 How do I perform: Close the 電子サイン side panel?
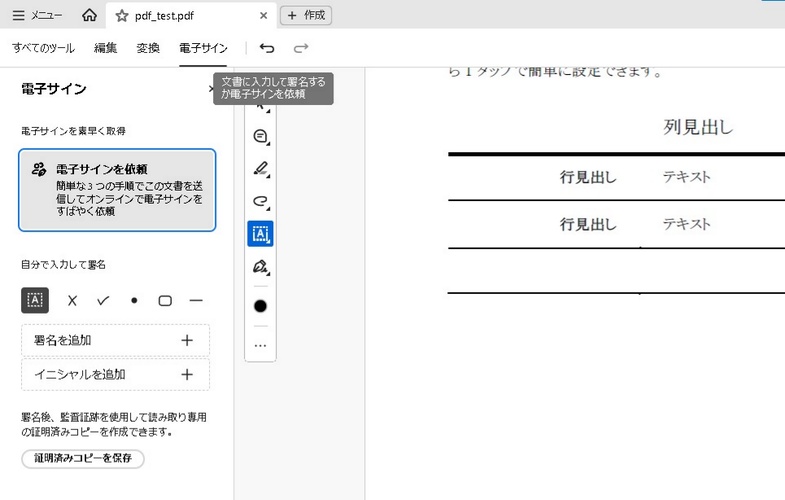[210, 89]
